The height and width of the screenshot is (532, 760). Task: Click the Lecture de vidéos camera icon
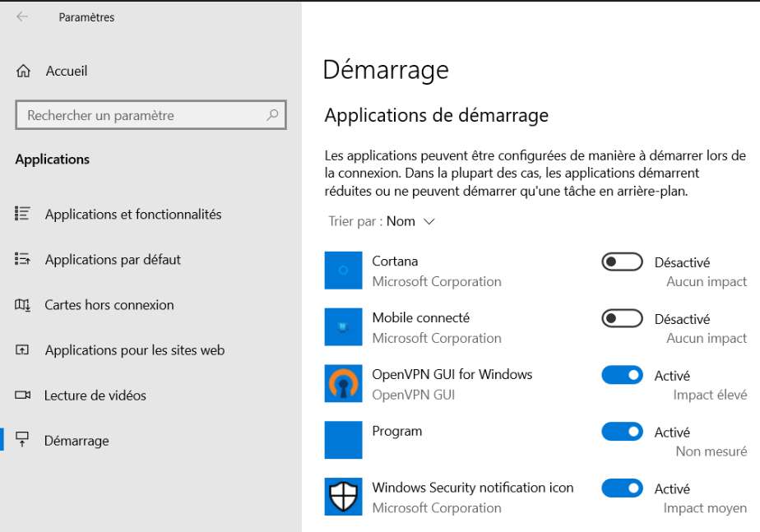coord(22,395)
